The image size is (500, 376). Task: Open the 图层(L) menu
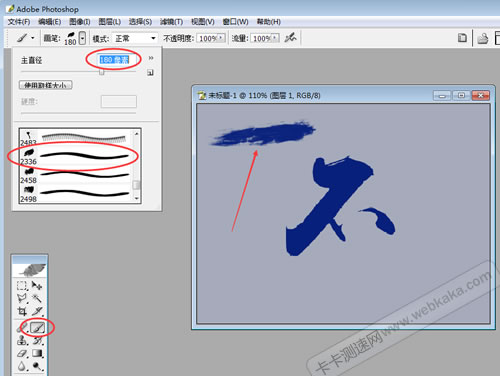(110, 22)
